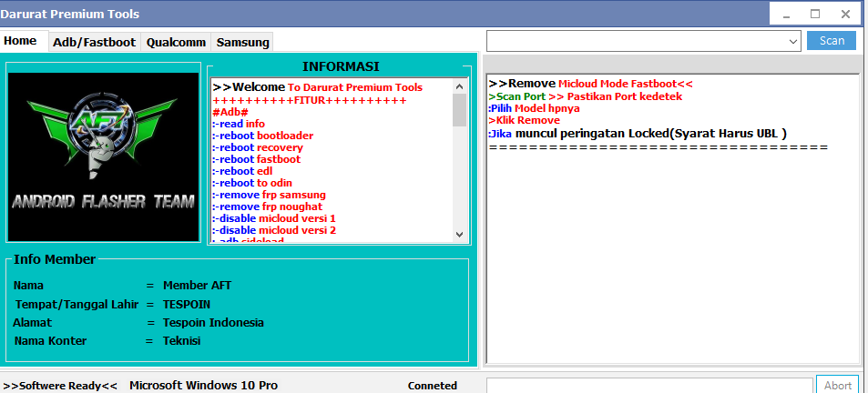Click the 'Teknisi' counter name value
The height and width of the screenshot is (393, 868).
pos(181,341)
